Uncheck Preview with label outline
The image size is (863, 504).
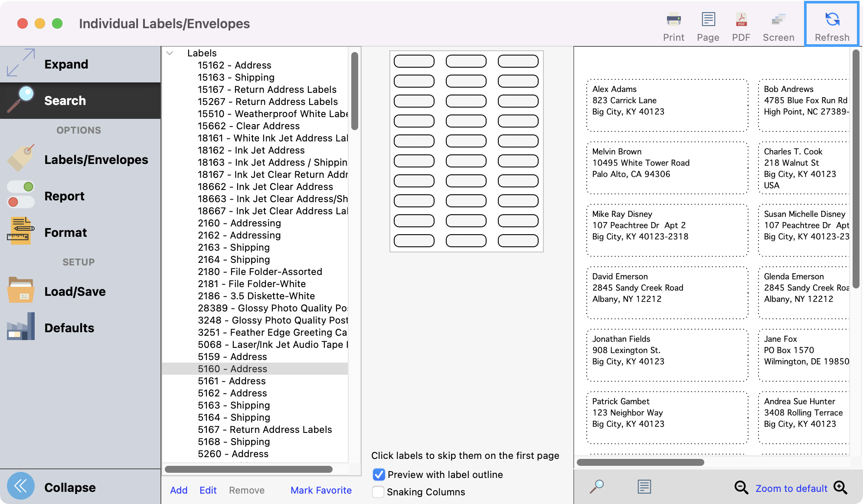pyautogui.click(x=378, y=475)
